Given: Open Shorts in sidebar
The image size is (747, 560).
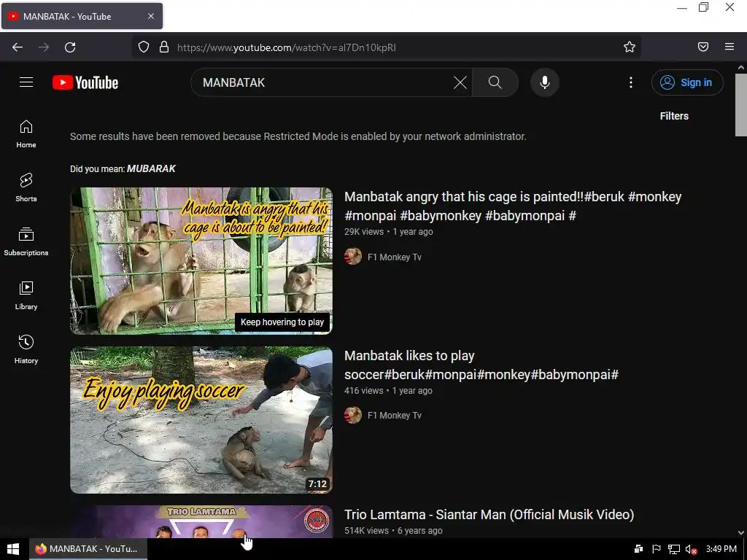Looking at the screenshot, I should pyautogui.click(x=26, y=187).
